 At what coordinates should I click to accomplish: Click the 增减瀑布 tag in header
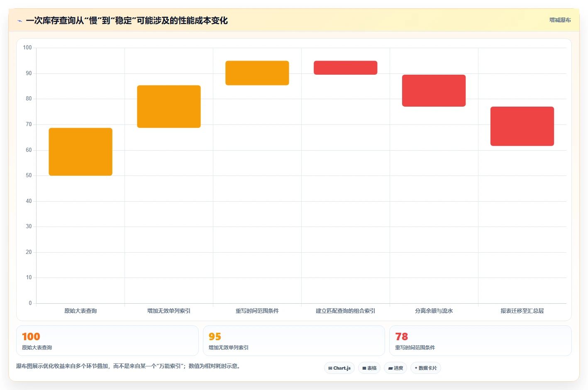560,20
